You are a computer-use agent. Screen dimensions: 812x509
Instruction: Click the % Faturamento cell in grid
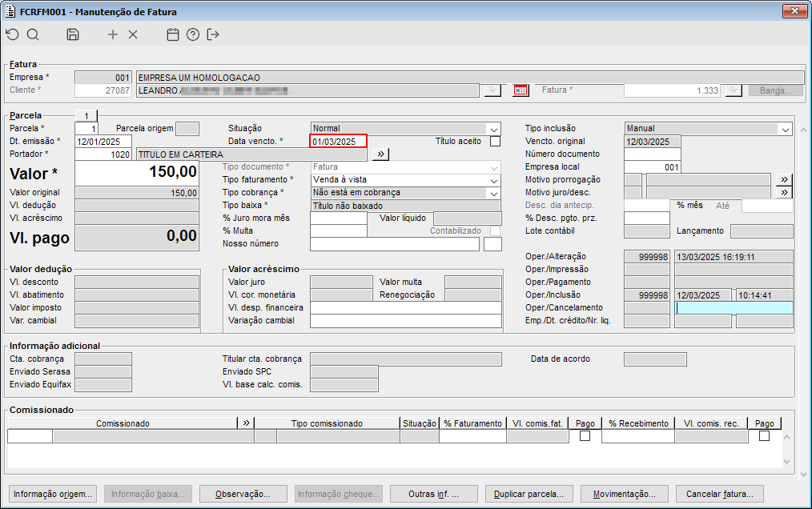point(472,436)
